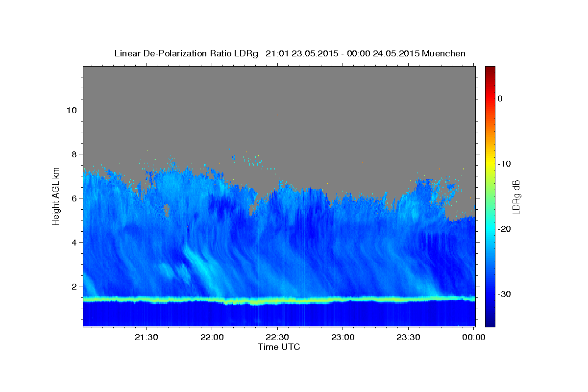Click the colorbar value '0'
Image resolution: width=588 pixels, height=392 pixels.
coord(500,98)
